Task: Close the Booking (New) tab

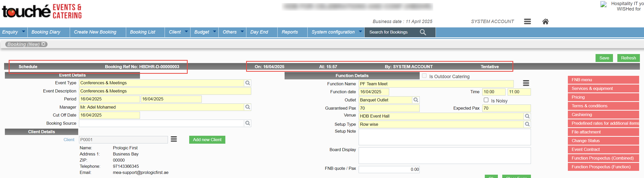Action: tap(44, 44)
